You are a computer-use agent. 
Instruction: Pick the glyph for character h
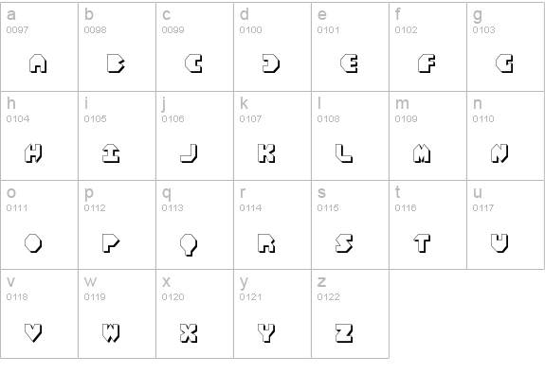[33, 153]
